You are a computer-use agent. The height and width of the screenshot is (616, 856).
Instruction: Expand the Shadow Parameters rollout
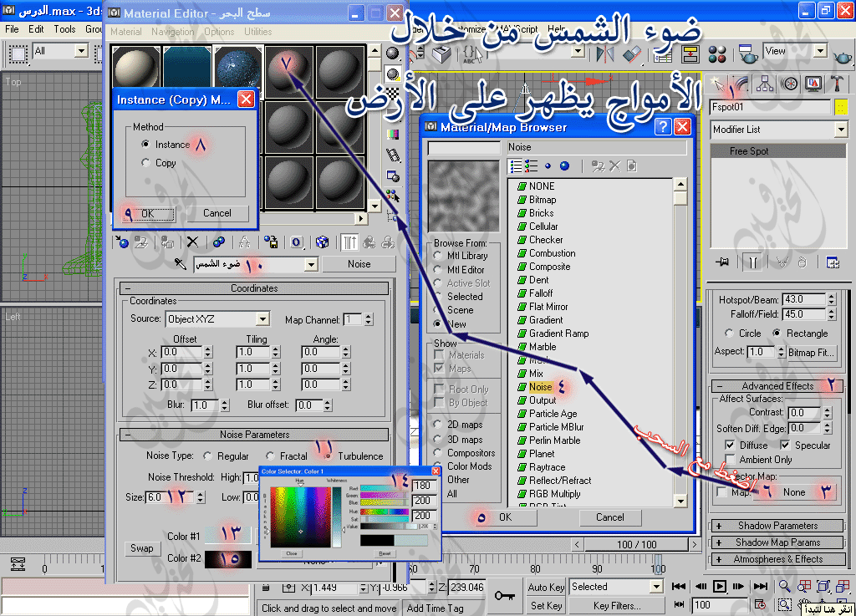[x=777, y=526]
